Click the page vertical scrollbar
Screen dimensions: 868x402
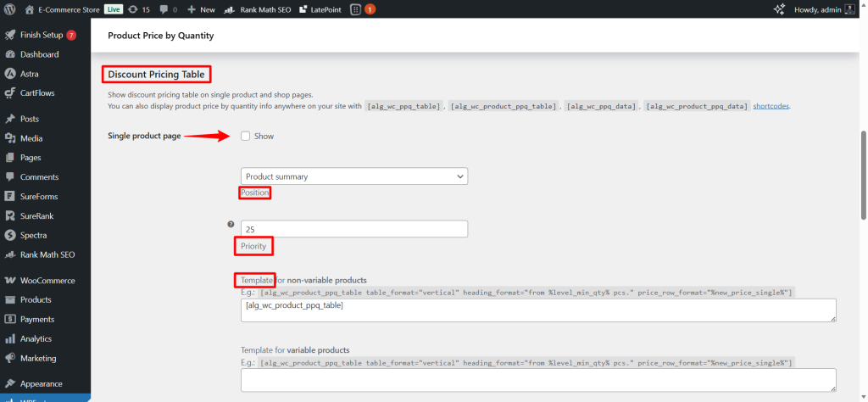click(864, 170)
